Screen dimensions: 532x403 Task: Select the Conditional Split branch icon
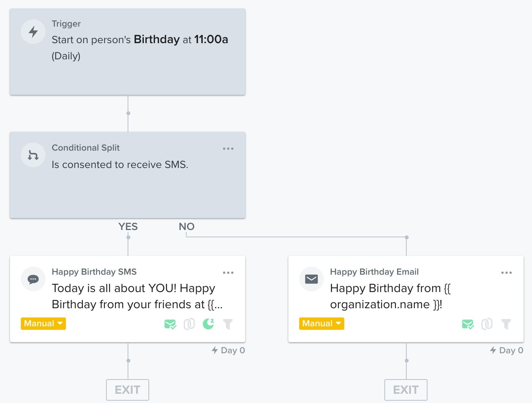33,155
